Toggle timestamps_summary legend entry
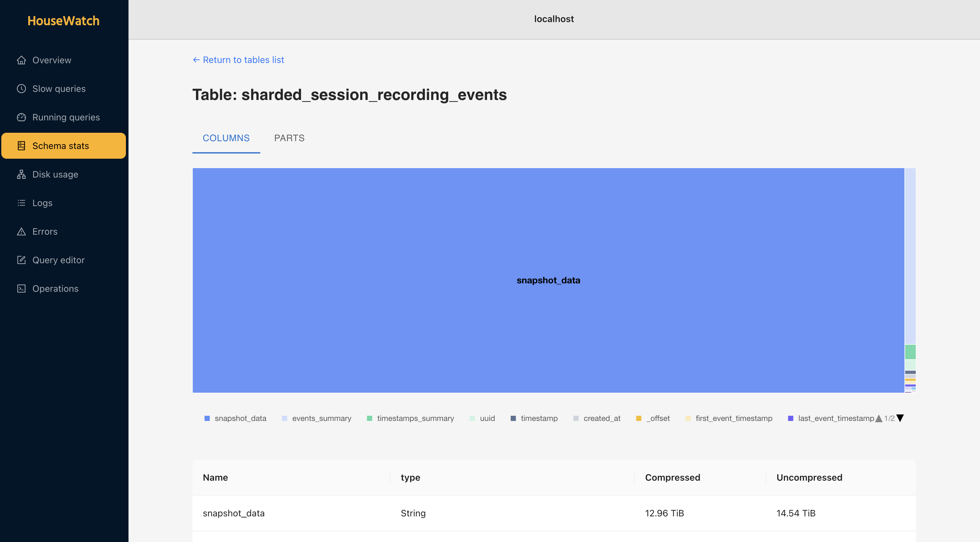The height and width of the screenshot is (542, 980). [415, 418]
